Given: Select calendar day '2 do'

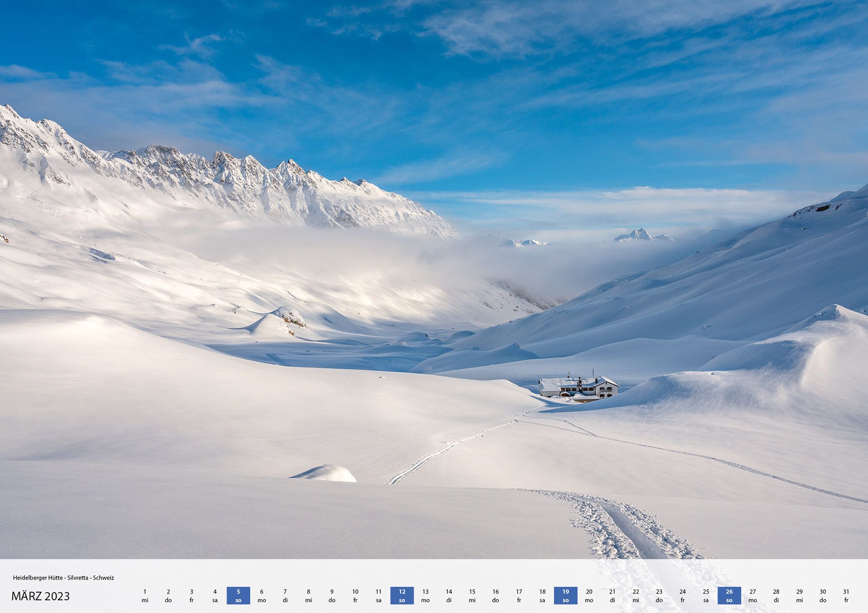Looking at the screenshot, I should (168, 596).
